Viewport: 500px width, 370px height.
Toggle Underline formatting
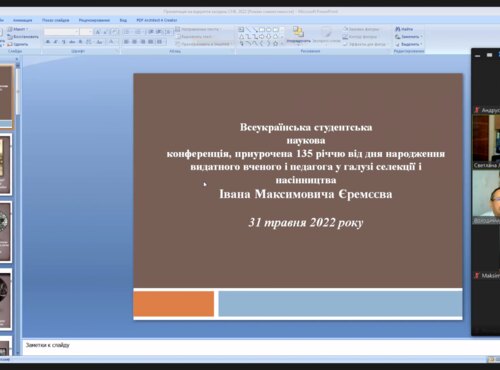[x=64, y=42]
